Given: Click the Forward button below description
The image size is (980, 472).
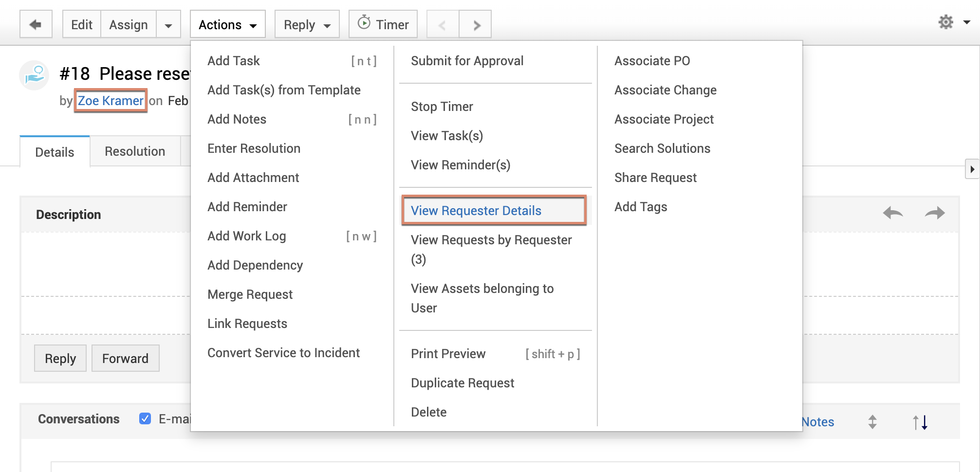Looking at the screenshot, I should pyautogui.click(x=125, y=359).
